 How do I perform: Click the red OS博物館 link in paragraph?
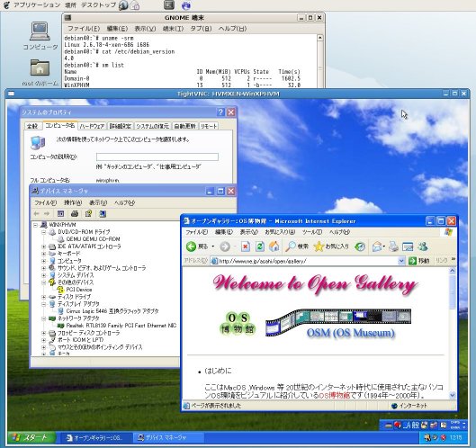[x=334, y=396]
